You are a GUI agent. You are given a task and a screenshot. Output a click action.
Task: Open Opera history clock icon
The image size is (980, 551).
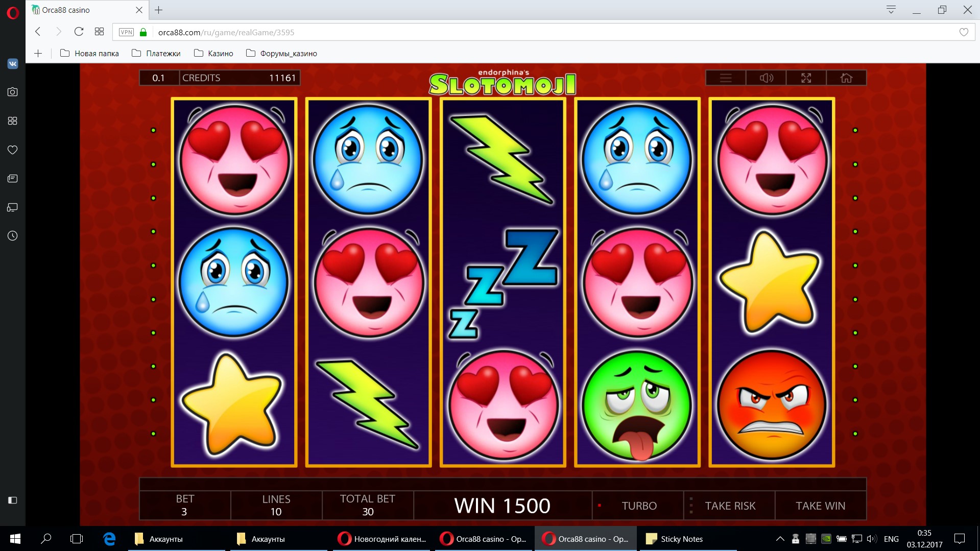tap(13, 236)
